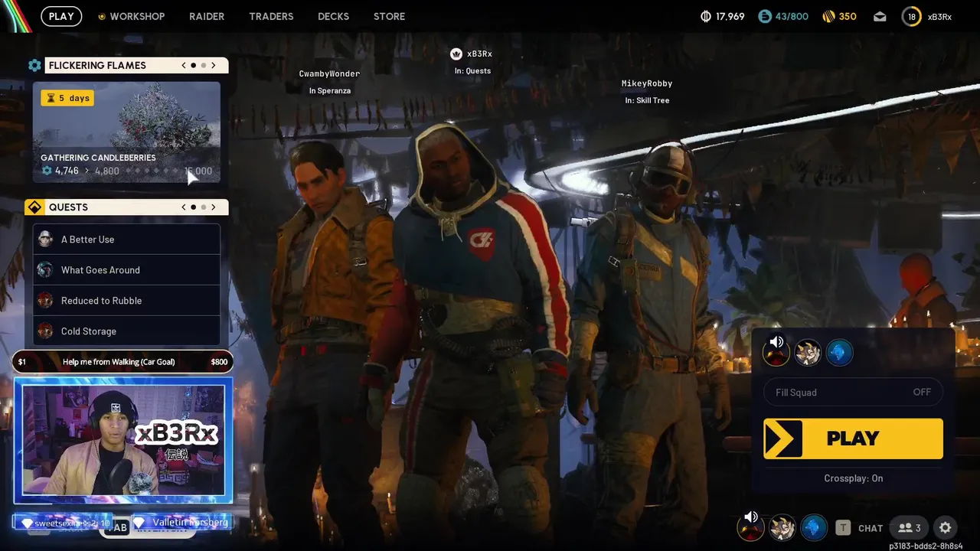Open settings gear in bottom right
The width and height of the screenshot is (980, 551).
946,527
